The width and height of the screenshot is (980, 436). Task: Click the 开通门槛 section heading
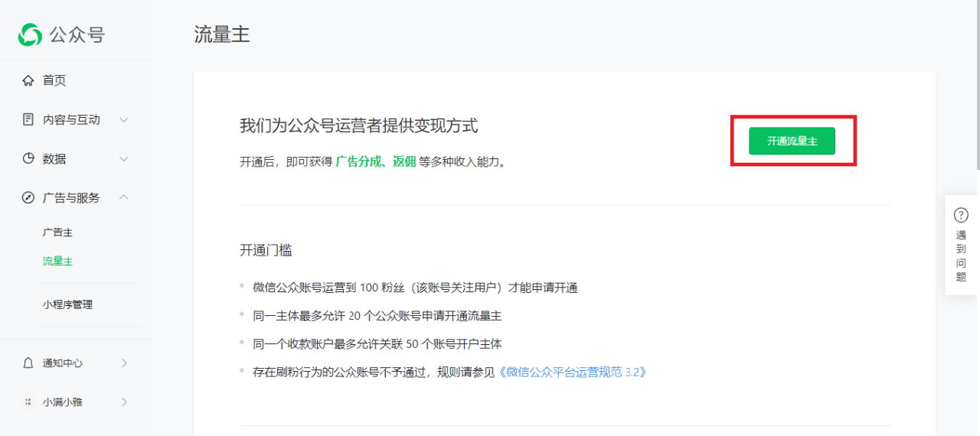[x=266, y=250]
